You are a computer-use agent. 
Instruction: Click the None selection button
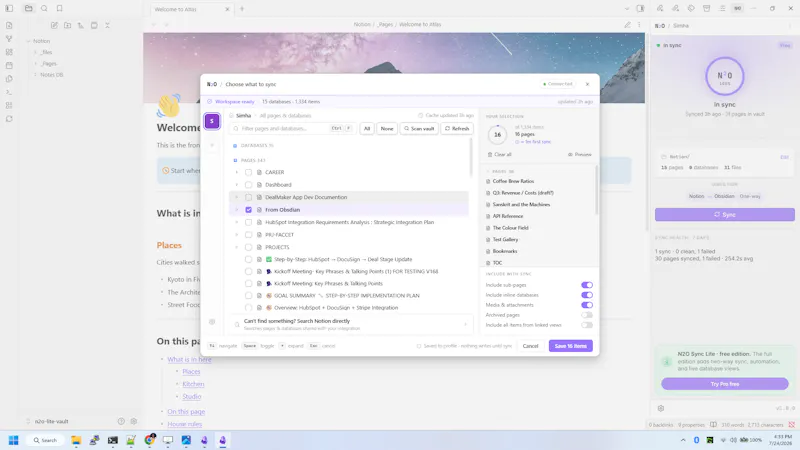(x=387, y=129)
